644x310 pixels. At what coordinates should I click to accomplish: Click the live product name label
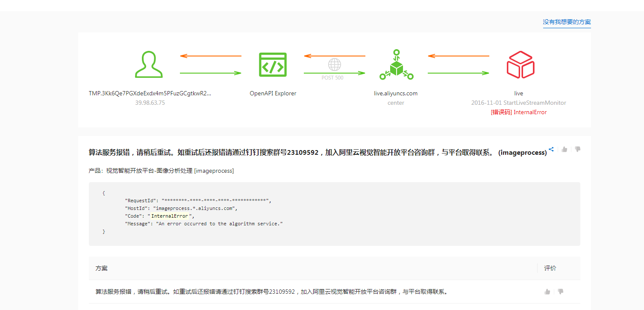click(x=519, y=93)
